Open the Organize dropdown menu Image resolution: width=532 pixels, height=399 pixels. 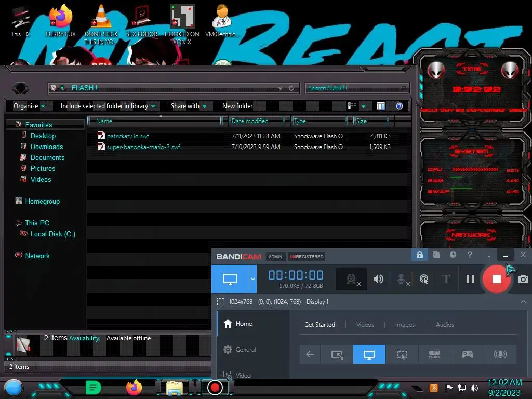tap(29, 106)
